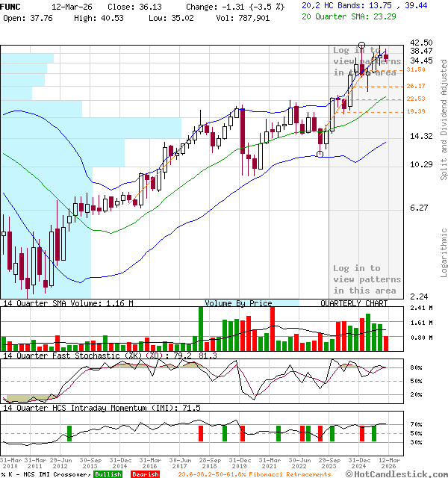Click the tall red volume bar in 2020

tap(273, 328)
